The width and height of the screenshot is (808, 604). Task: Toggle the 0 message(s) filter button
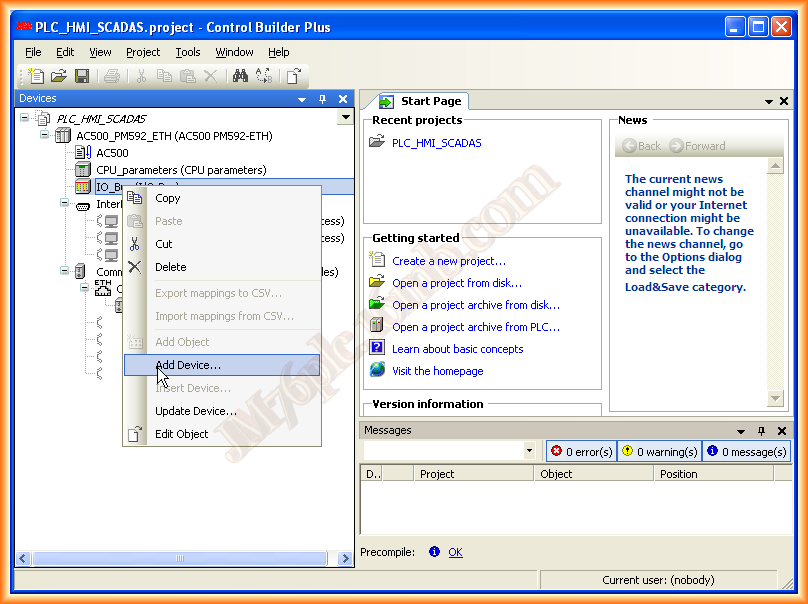[746, 452]
